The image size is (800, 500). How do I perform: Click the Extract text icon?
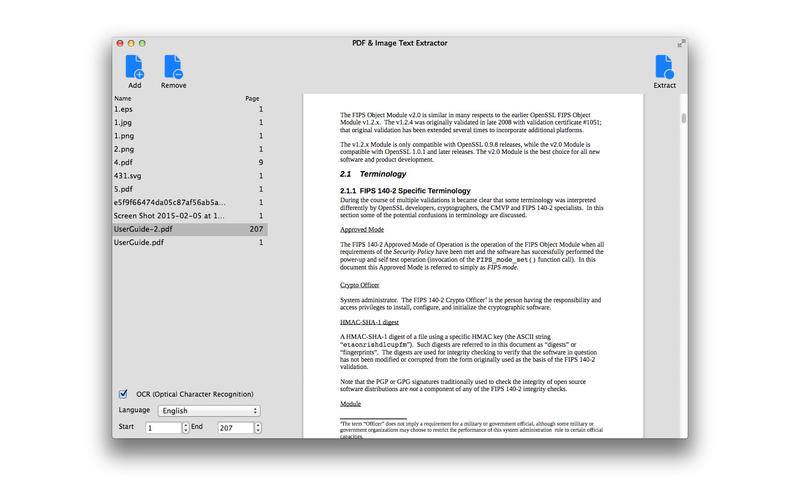[x=664, y=67]
